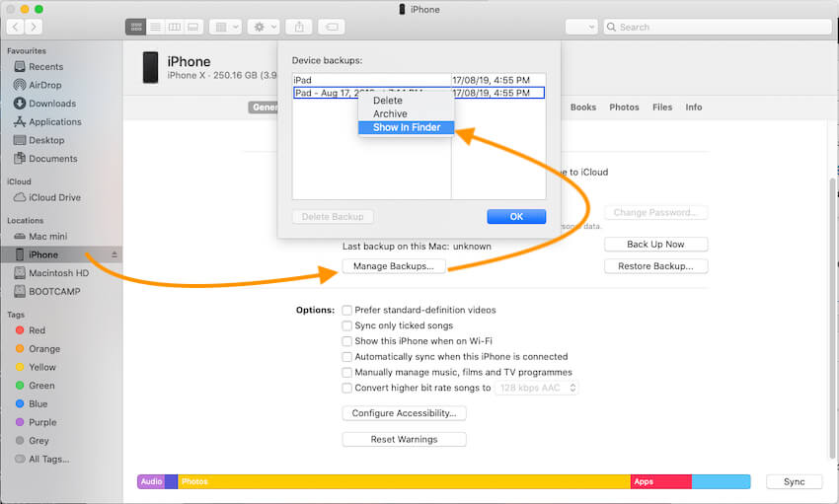Open the dropdown beside the search field
Image resolution: width=839 pixels, height=504 pixels.
(581, 27)
